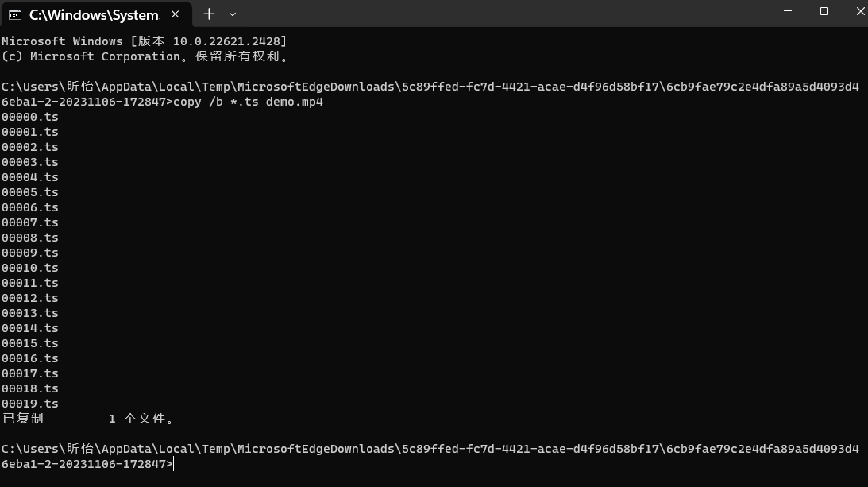The width and height of the screenshot is (868, 487).
Task: Expand the new tab profile dropdown chevron
Action: point(233,14)
